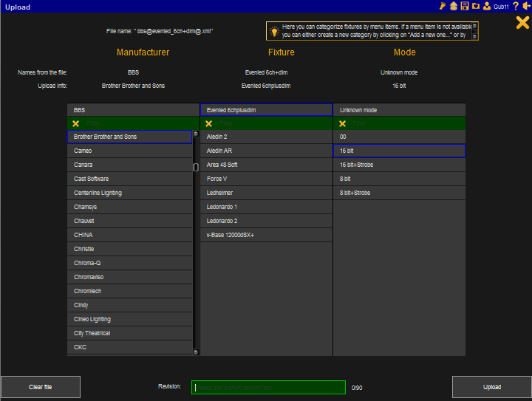Select Christie in manufacturer list

pyautogui.click(x=129, y=249)
